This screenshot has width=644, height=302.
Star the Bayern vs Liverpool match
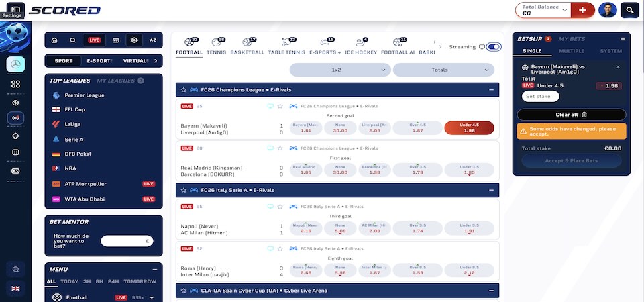click(x=280, y=106)
